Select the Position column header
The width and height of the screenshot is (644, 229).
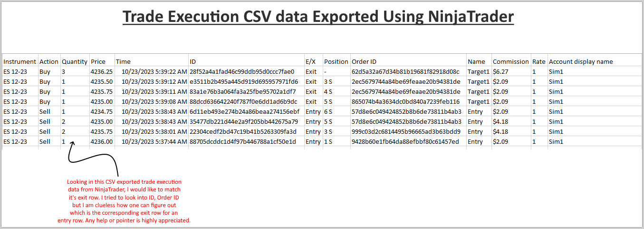[x=336, y=61]
